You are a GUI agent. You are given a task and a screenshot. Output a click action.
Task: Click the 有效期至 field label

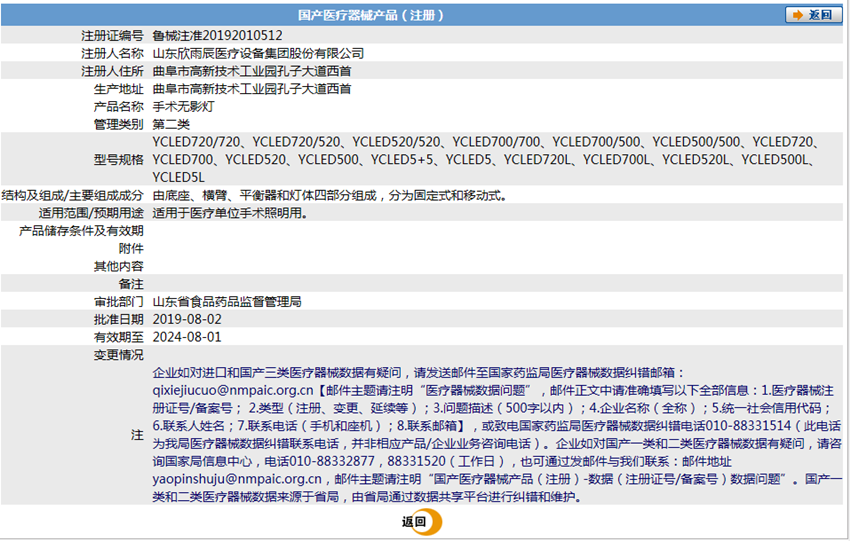pos(119,337)
